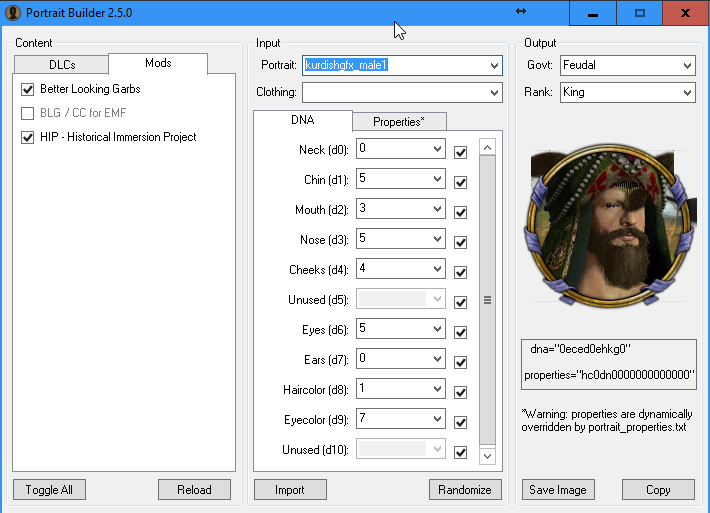Click the DNA list scrollbar thumb
Viewport: 710px width, 513px height.
[488, 300]
